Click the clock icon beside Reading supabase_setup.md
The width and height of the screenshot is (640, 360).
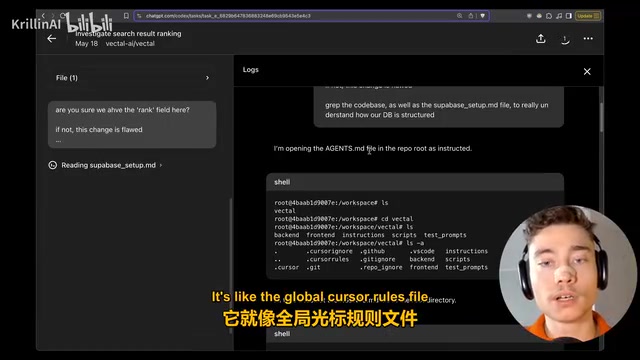(53, 165)
